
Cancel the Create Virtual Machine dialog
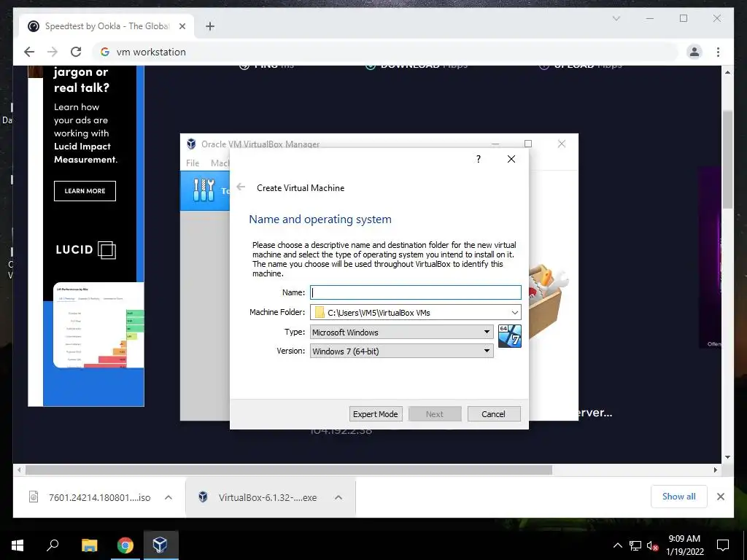(x=494, y=414)
